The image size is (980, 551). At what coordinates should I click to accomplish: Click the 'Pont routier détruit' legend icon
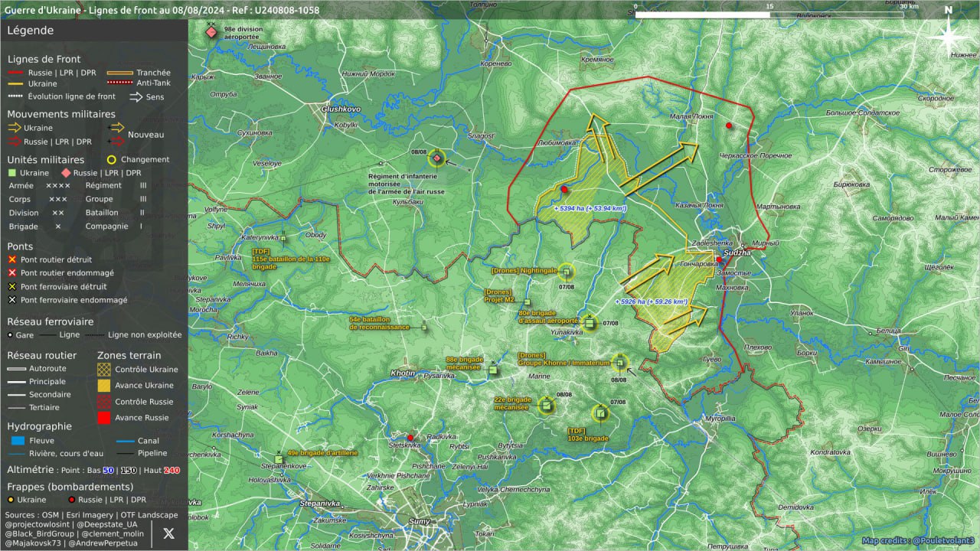point(12,260)
